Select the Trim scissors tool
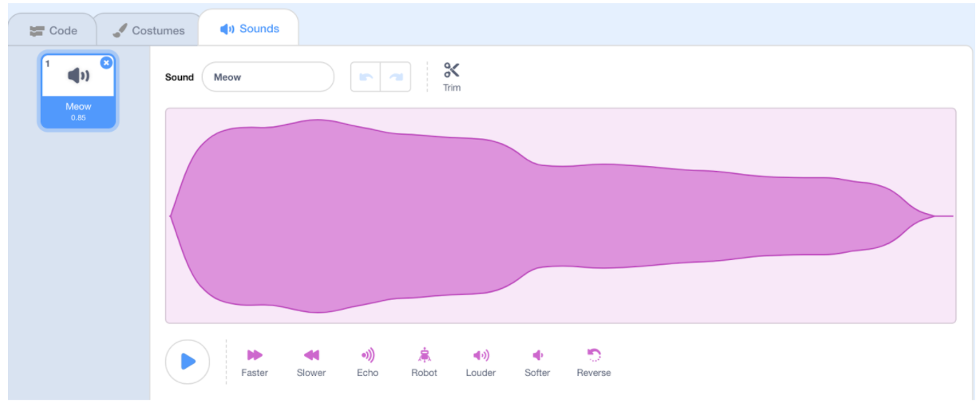Viewport: 980px width, 407px height. (452, 77)
